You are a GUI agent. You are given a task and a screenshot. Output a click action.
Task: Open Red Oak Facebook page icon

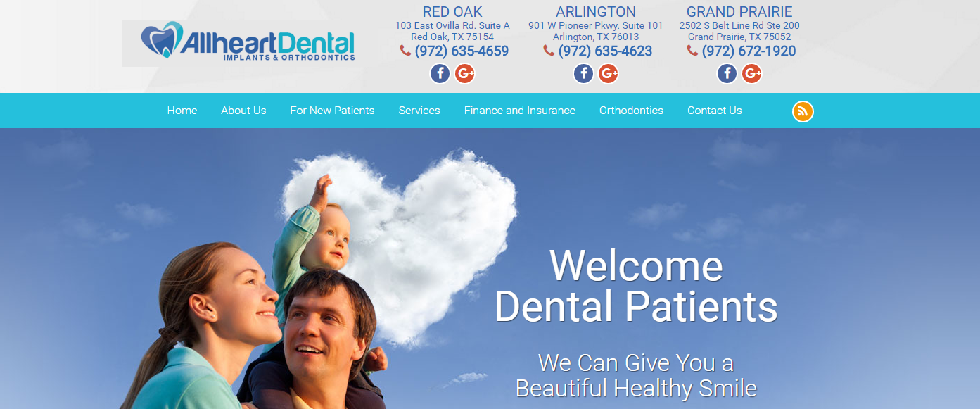click(440, 73)
